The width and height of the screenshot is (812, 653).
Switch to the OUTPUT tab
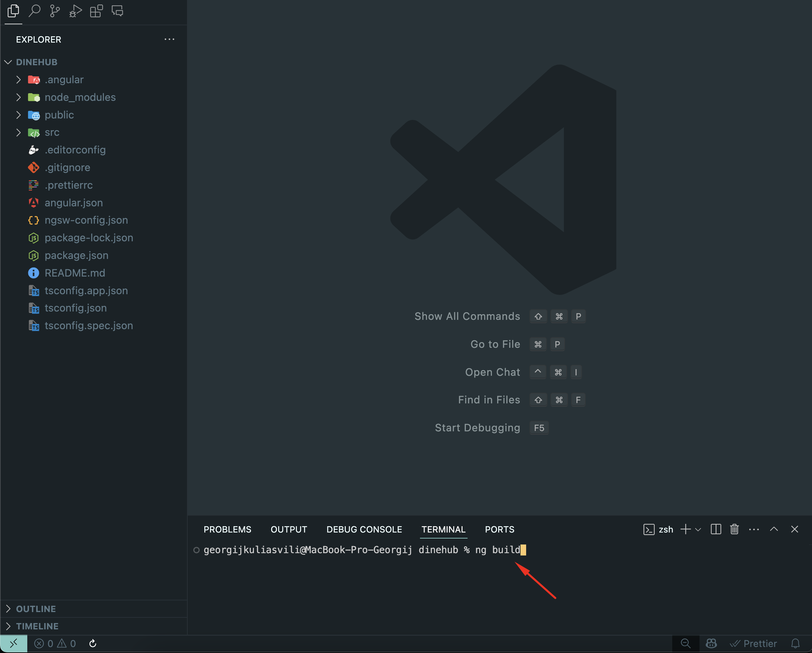click(x=289, y=530)
